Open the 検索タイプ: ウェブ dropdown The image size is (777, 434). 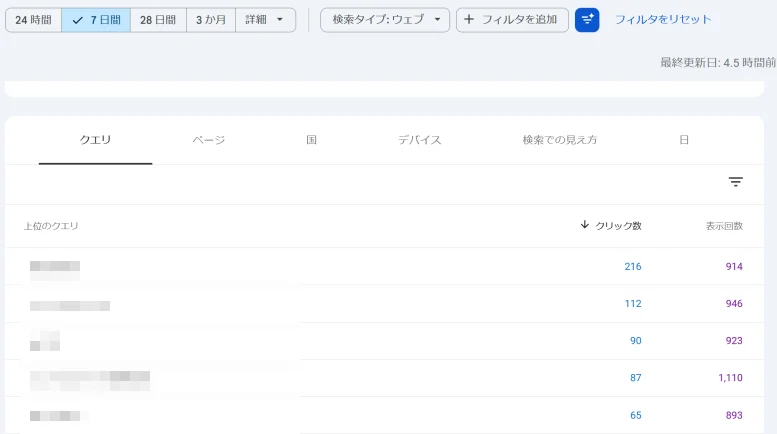[x=385, y=20]
